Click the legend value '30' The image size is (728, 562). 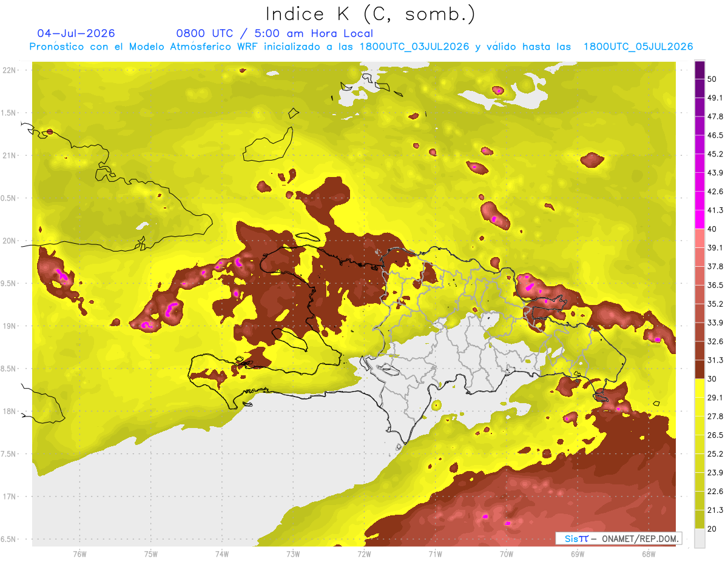click(x=712, y=379)
